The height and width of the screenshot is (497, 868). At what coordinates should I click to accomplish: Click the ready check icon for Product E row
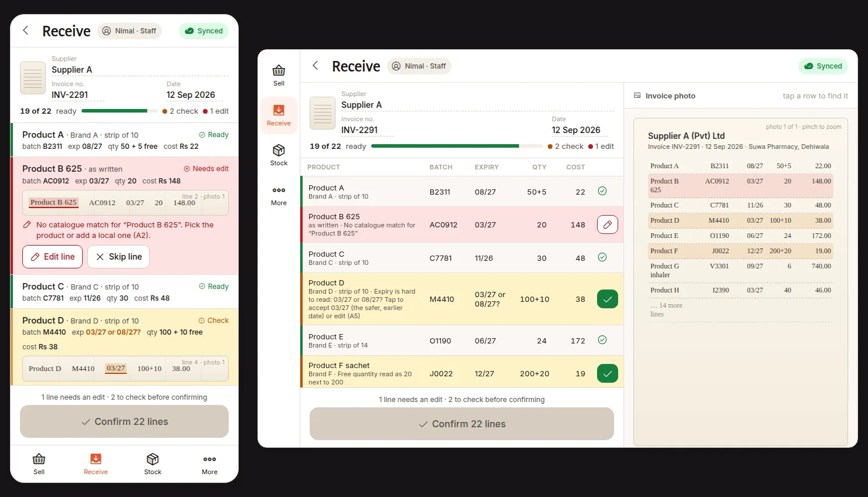tap(602, 340)
